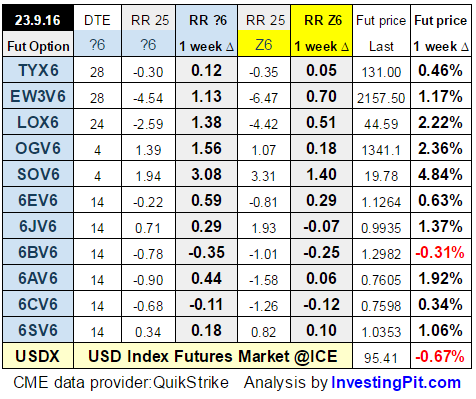Click the InvestingPit.com link

coord(396,383)
